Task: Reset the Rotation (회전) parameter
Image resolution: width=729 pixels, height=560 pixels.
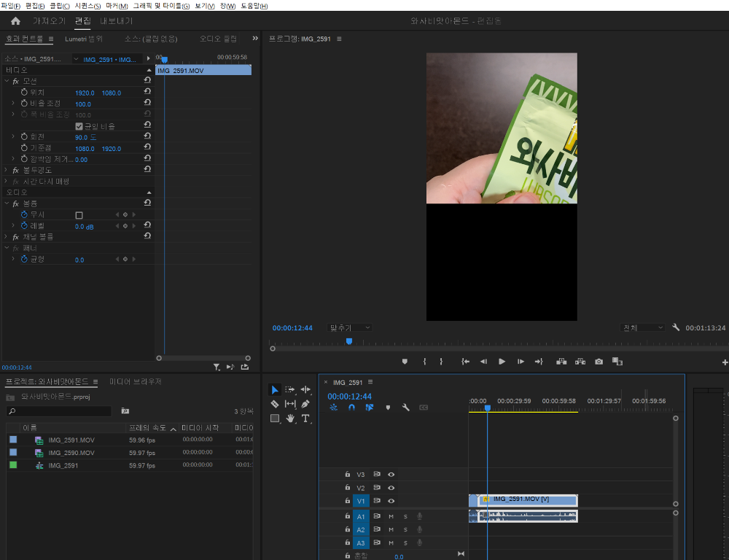Action: pos(147,136)
